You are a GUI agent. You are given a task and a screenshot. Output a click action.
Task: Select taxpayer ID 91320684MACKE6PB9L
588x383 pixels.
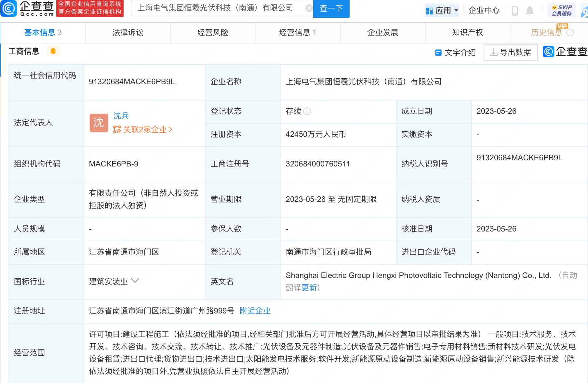(x=519, y=158)
